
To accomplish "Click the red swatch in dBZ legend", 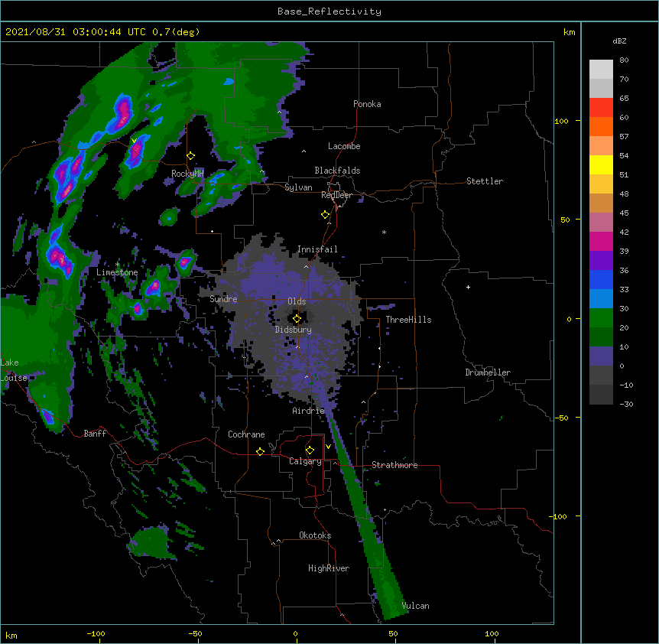I will point(601,108).
